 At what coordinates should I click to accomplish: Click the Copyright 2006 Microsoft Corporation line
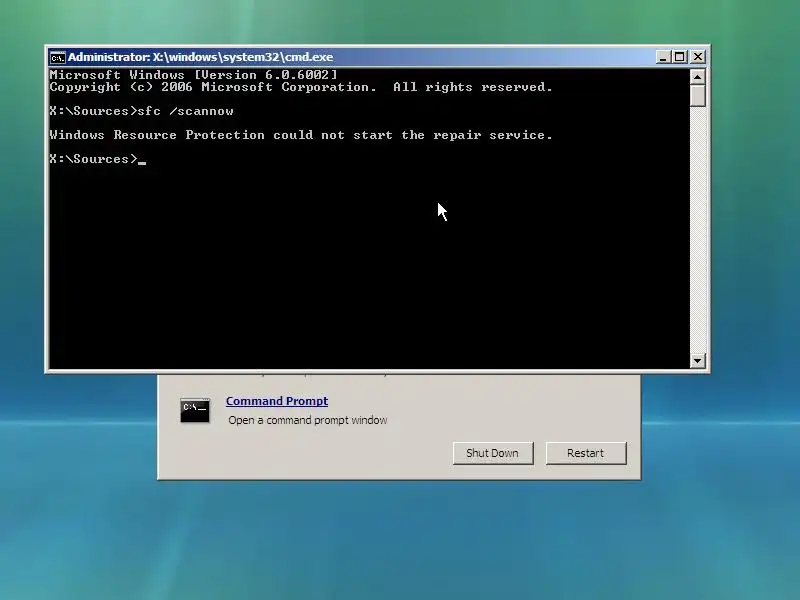301,87
